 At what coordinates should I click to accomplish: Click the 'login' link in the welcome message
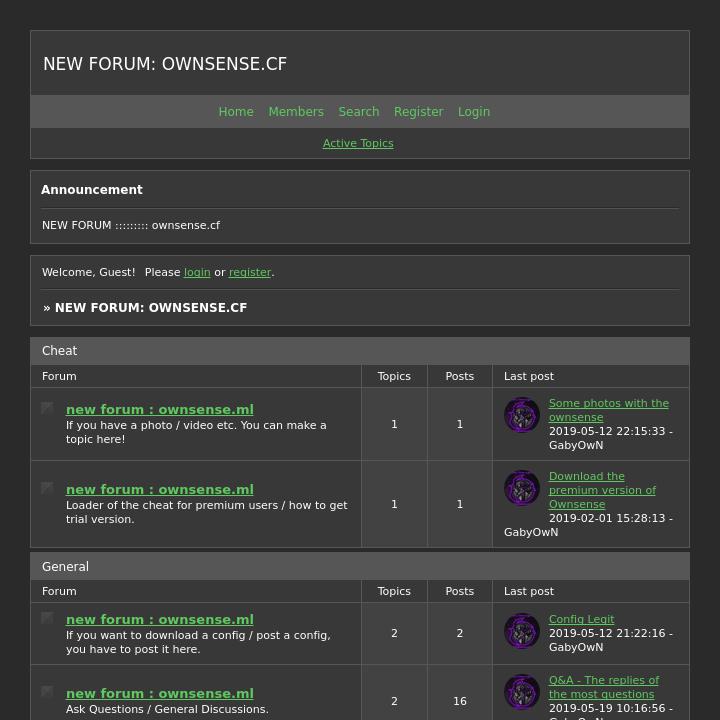pos(197,272)
